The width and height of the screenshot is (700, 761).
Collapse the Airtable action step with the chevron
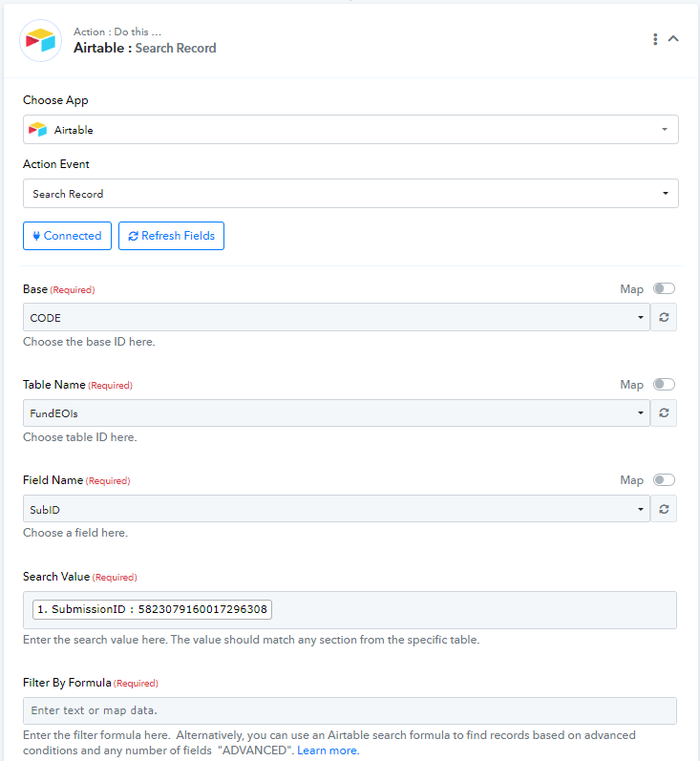(x=673, y=39)
